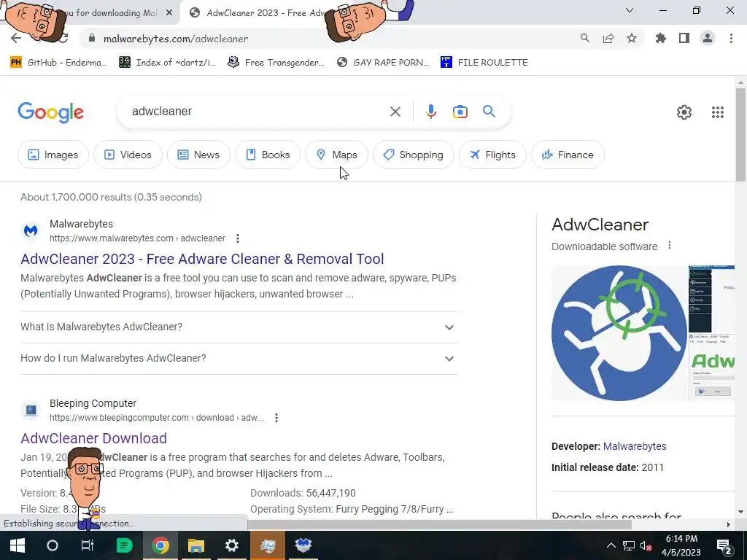Show hidden system tray icons
The width and height of the screenshot is (747, 560).
tap(611, 545)
